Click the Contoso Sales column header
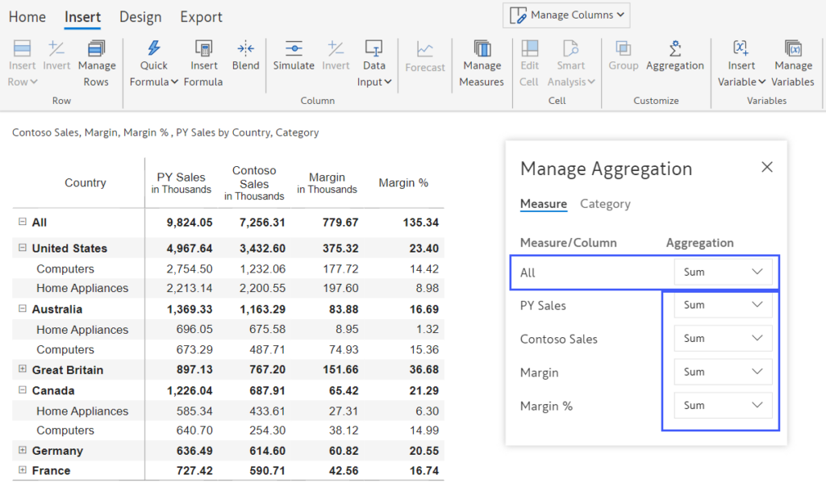Image resolution: width=826 pixels, height=504 pixels. pyautogui.click(x=254, y=183)
